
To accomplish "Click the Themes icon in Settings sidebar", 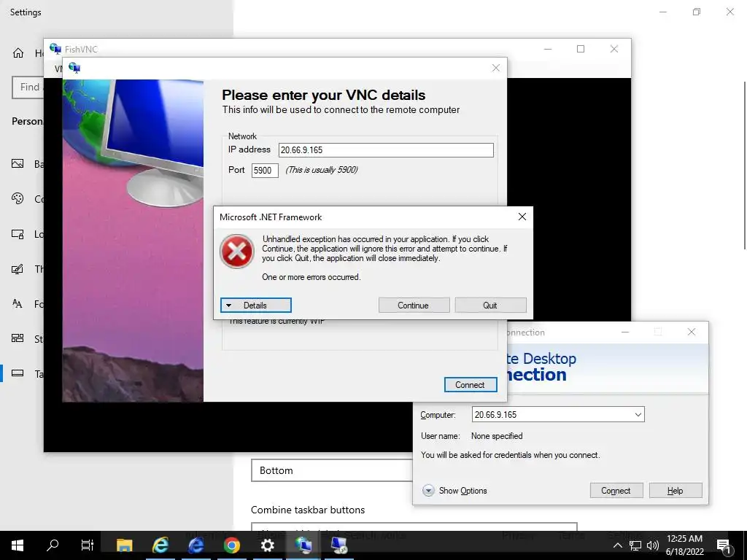I will click(18, 269).
